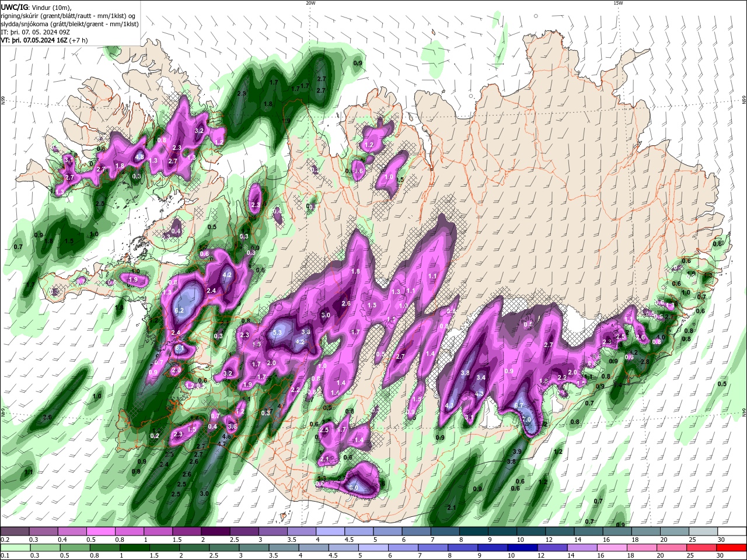Click the rain value '3.9' off the coast
This screenshot has width=747, height=560.
tap(516, 452)
